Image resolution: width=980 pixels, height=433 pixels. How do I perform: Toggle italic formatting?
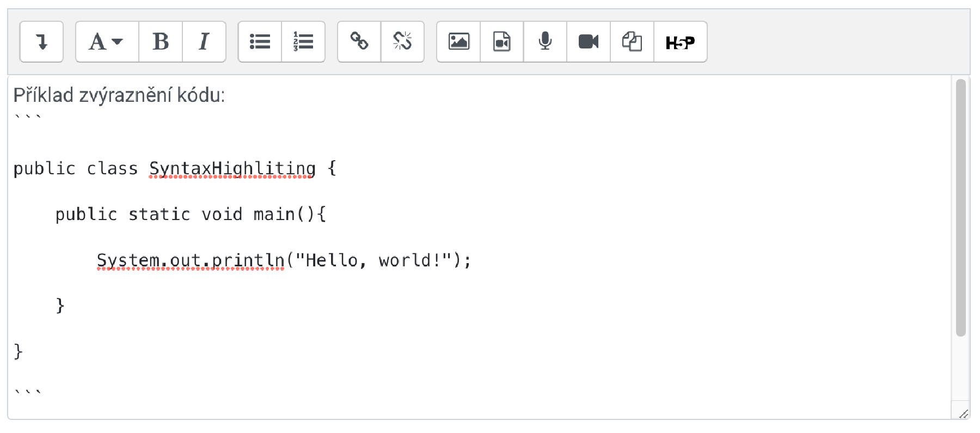pyautogui.click(x=204, y=42)
